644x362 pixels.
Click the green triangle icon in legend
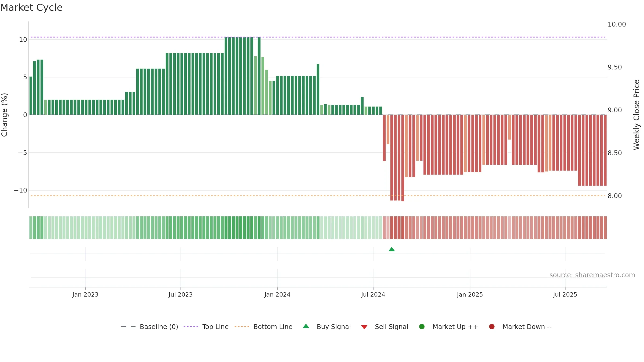tap(306, 326)
